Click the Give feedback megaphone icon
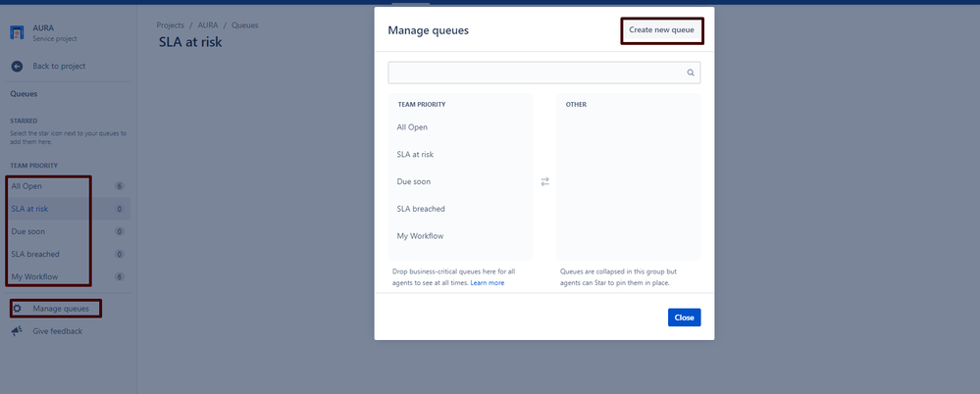 (x=17, y=331)
